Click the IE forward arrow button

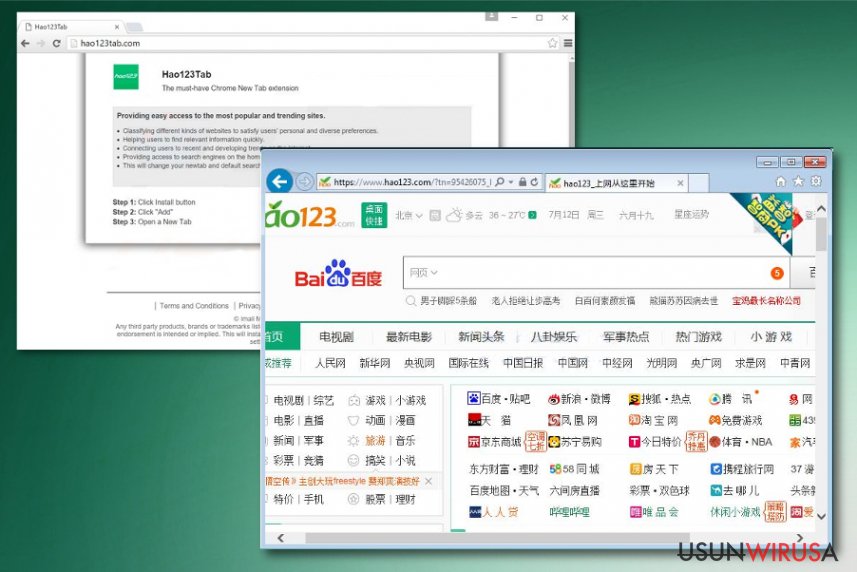[304, 182]
